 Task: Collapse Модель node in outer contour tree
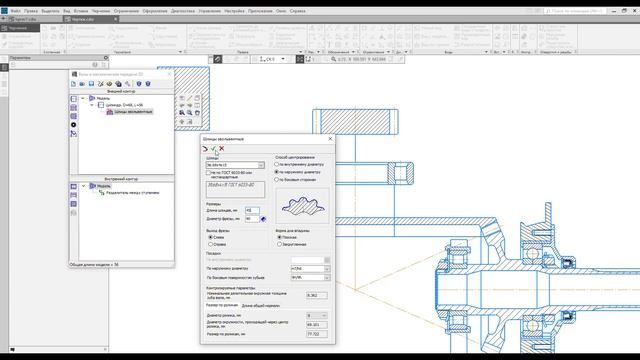[83, 98]
